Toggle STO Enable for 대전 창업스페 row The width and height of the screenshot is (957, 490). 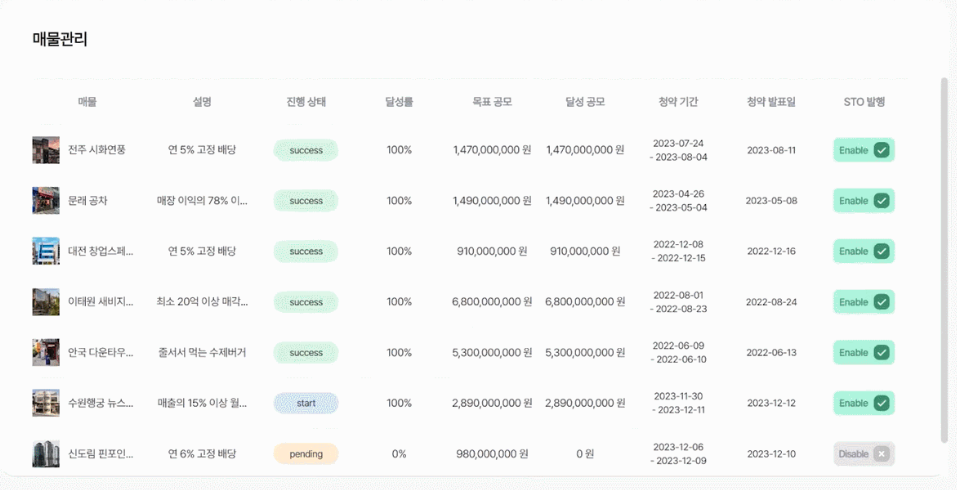click(x=864, y=251)
